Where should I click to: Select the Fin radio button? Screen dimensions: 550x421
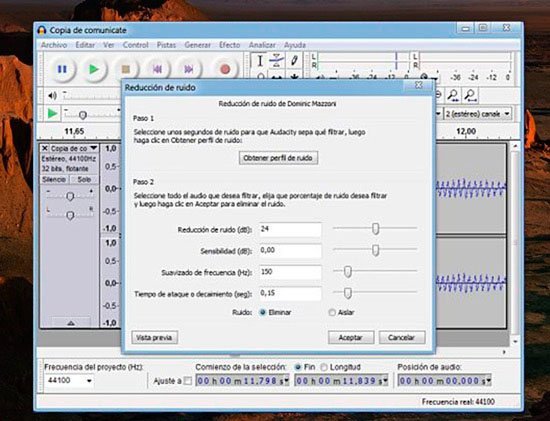[298, 367]
